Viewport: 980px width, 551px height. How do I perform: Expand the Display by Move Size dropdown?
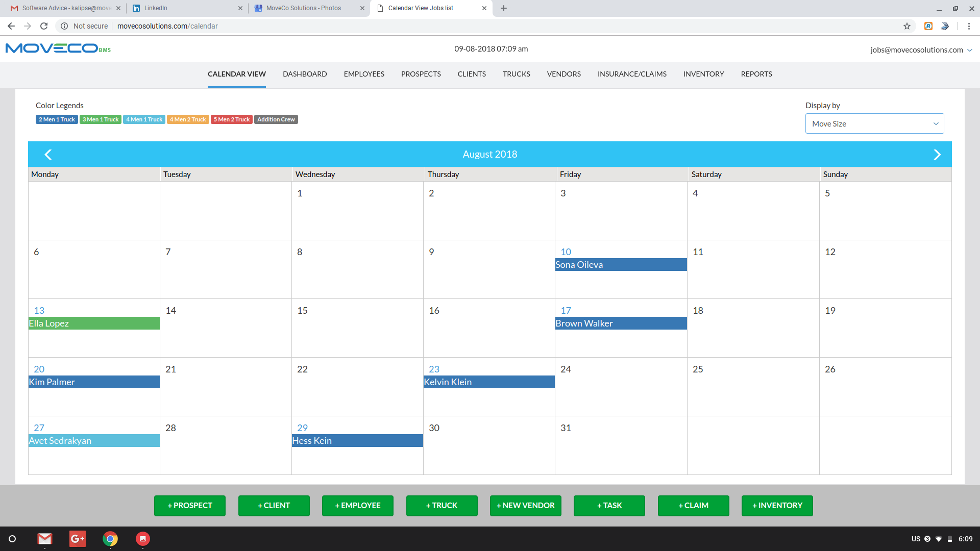click(874, 123)
